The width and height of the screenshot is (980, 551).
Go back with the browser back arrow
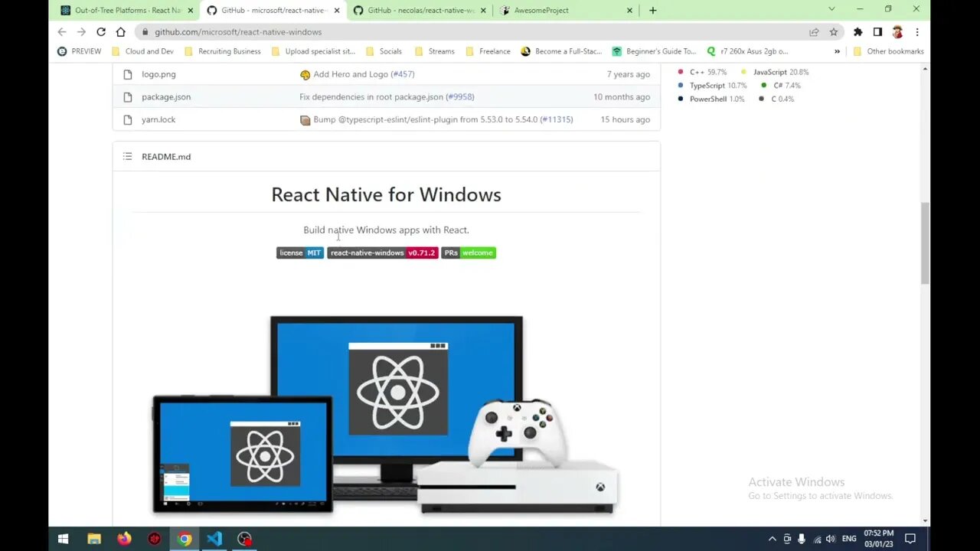(x=62, y=32)
